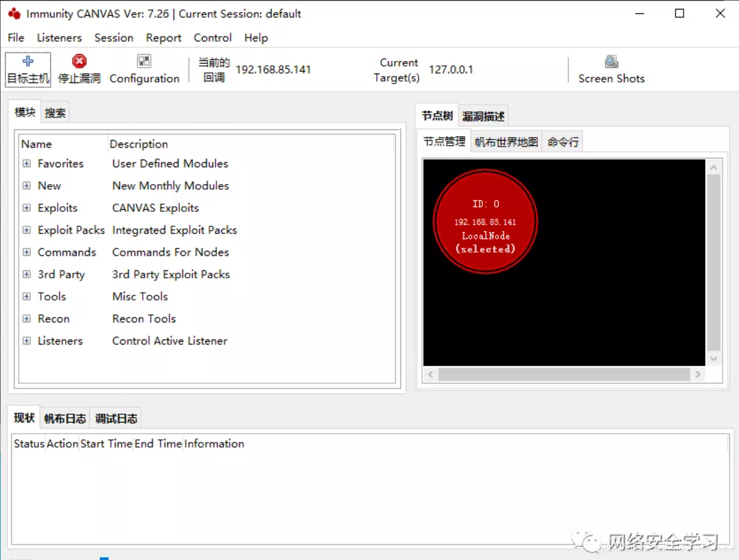
Task: Click the target IP 127.0.0.1
Action: click(x=450, y=70)
